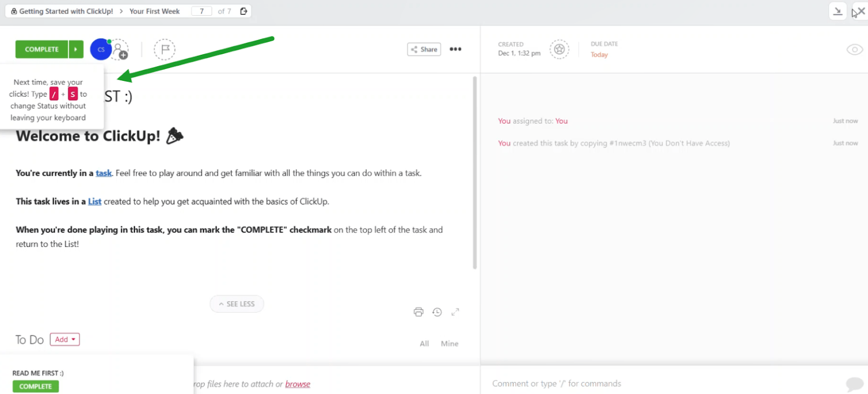Open the task hyperlink in the description
This screenshot has width=868, height=394.
tap(104, 173)
